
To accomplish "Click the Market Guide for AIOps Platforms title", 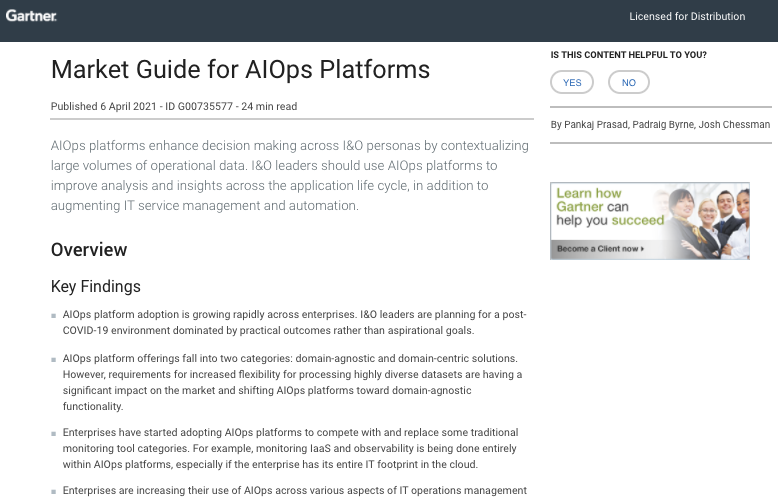I will (x=240, y=69).
